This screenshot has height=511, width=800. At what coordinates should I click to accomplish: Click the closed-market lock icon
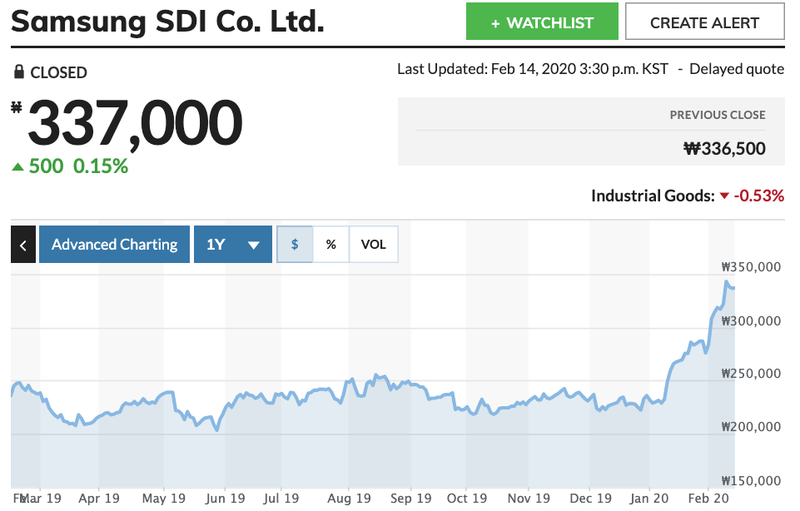coord(19,72)
